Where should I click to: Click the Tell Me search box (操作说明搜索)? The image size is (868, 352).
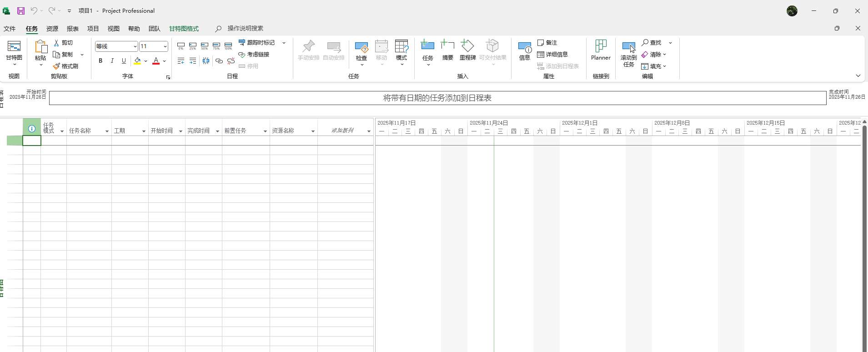point(246,28)
